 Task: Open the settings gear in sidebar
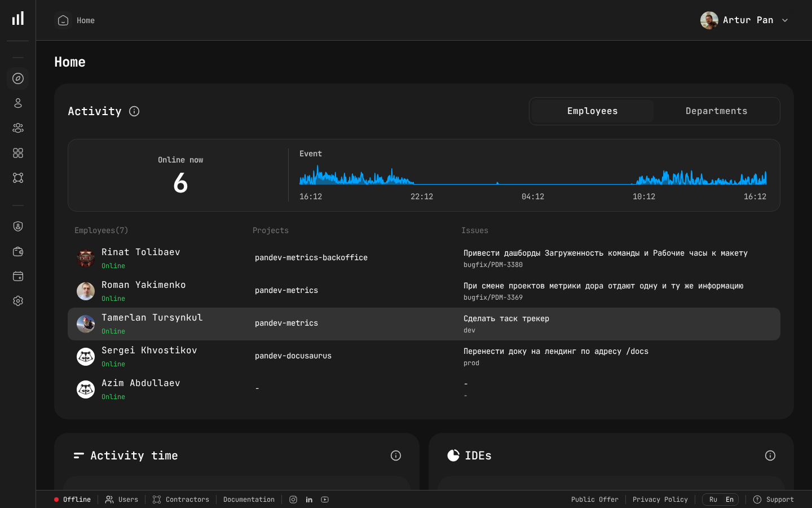[17, 301]
